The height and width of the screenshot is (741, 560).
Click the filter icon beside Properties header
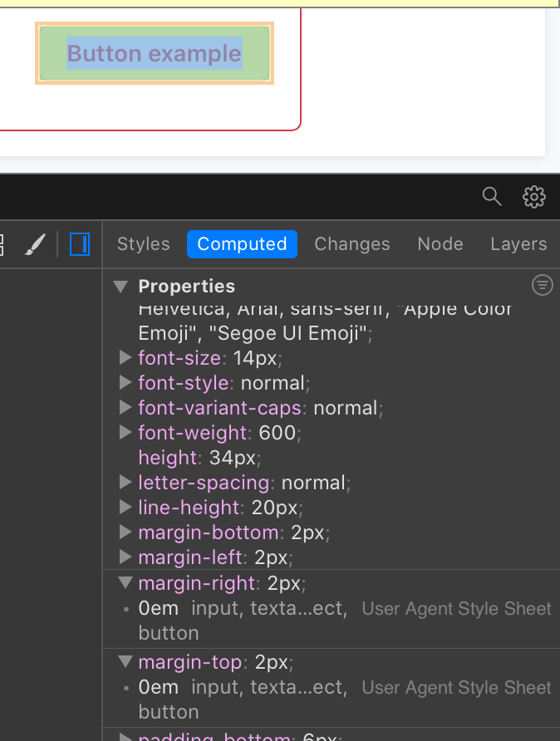click(542, 285)
